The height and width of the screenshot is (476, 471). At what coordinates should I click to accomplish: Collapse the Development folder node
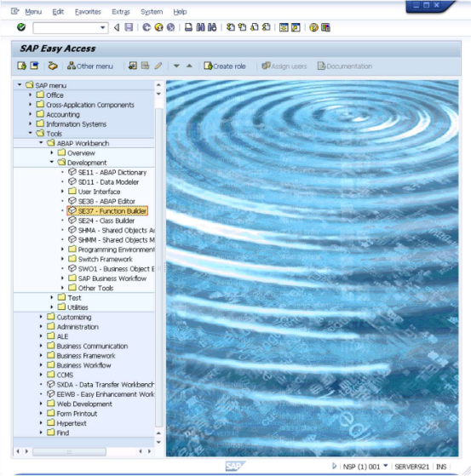pyautogui.click(x=52, y=163)
